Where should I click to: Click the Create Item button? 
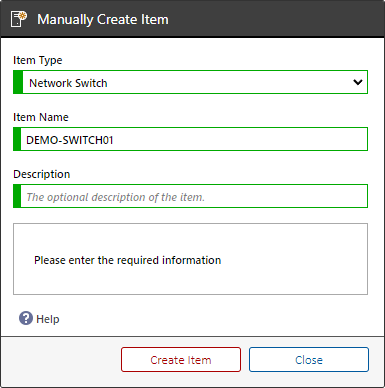click(181, 360)
